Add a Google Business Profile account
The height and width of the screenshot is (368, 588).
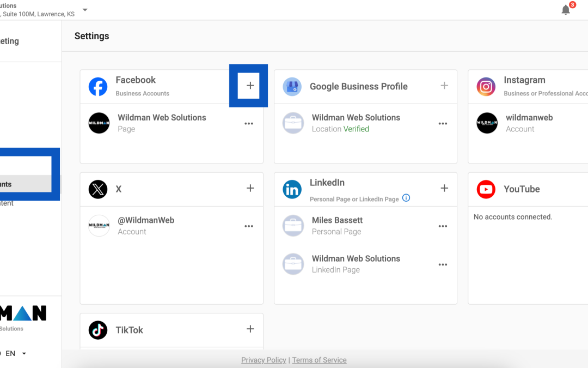click(444, 86)
